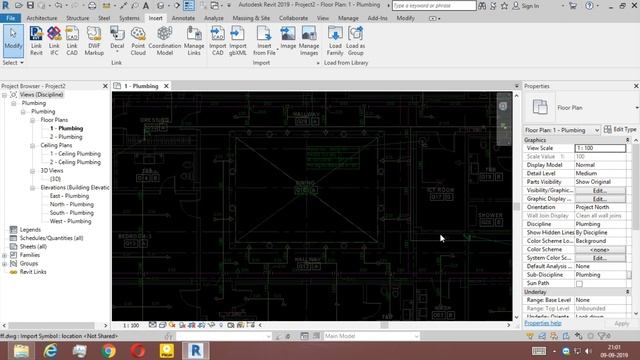The image size is (640, 360).
Task: Click view scale 1:100 in view bar
Action: pos(131,326)
